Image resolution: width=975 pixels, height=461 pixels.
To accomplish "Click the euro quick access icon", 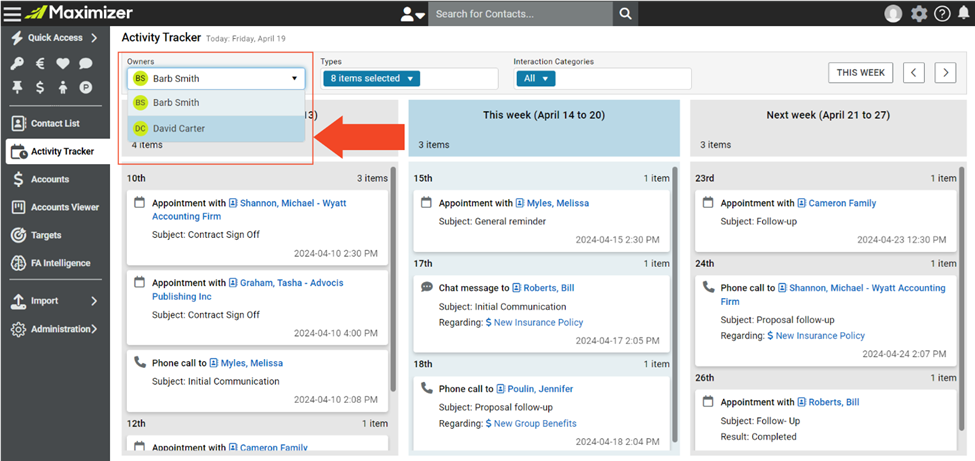I will point(40,63).
